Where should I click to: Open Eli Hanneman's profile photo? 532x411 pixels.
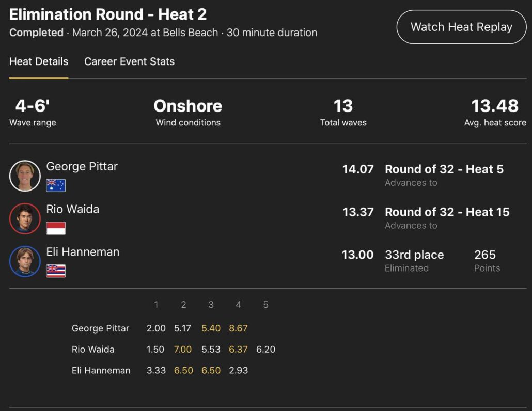[x=25, y=261]
